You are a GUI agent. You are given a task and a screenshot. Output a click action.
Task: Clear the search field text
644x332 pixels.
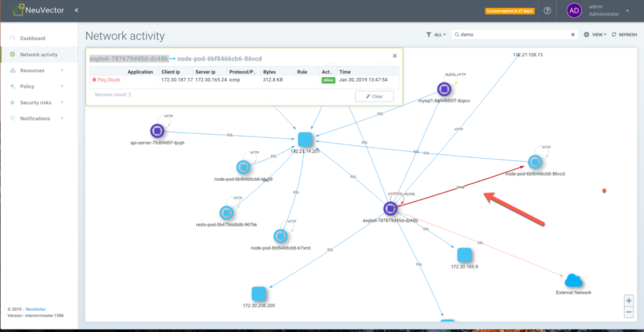(x=573, y=35)
